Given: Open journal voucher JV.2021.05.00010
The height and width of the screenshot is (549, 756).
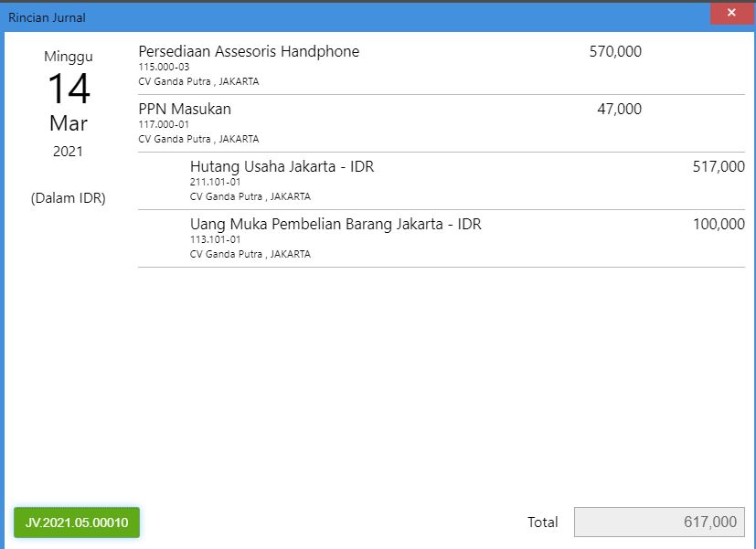Looking at the screenshot, I should (x=77, y=523).
